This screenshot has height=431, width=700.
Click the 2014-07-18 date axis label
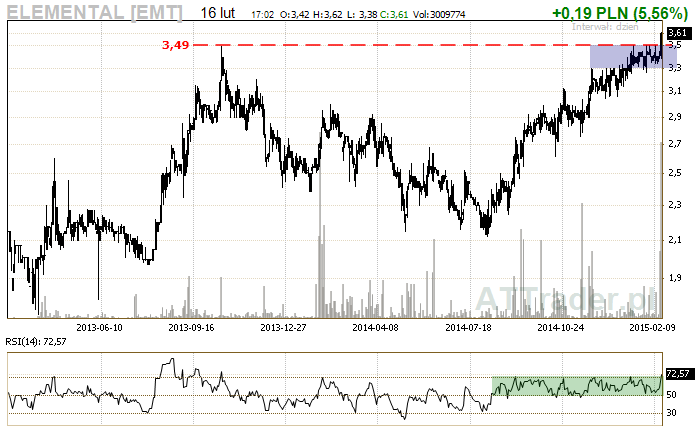[468, 327]
